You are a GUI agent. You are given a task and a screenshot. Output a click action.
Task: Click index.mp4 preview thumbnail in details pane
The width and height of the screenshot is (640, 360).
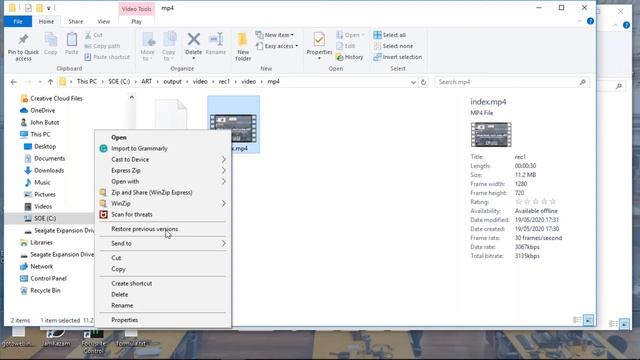tap(491, 134)
